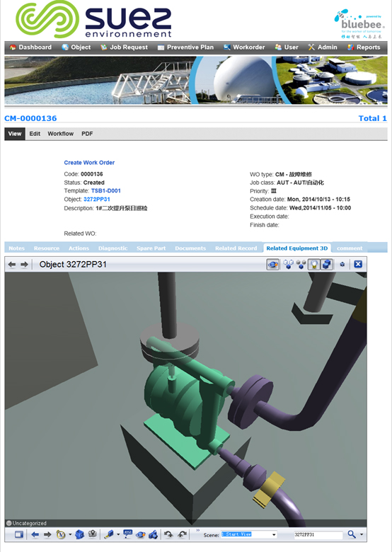Expand the arrow next to the search magnifier
Screen dimensions: 392x552
pyautogui.click(x=362, y=534)
